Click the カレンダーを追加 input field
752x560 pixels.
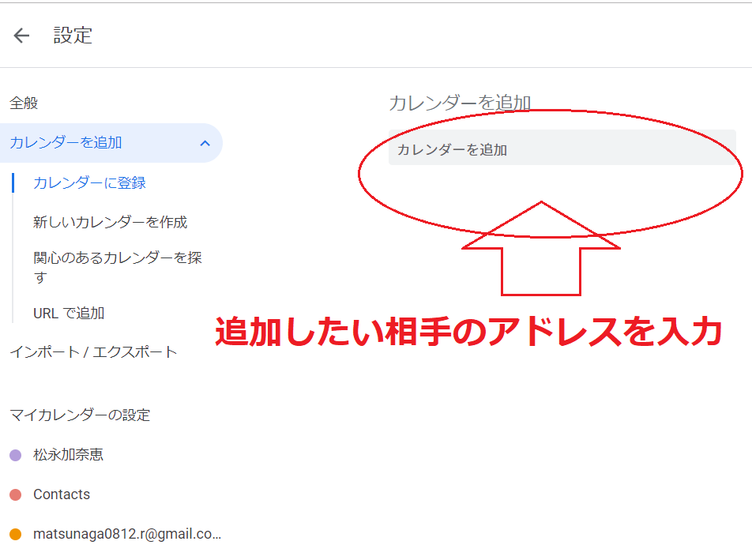click(562, 148)
